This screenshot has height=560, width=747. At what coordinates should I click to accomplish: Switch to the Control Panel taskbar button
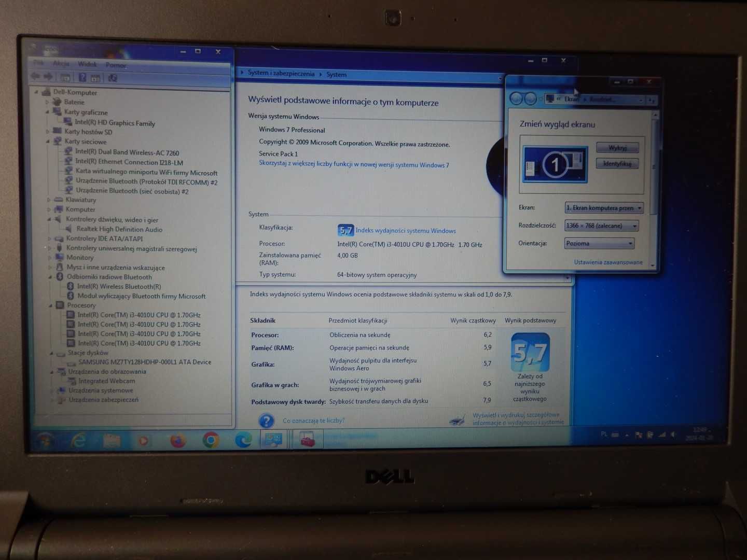point(273,440)
